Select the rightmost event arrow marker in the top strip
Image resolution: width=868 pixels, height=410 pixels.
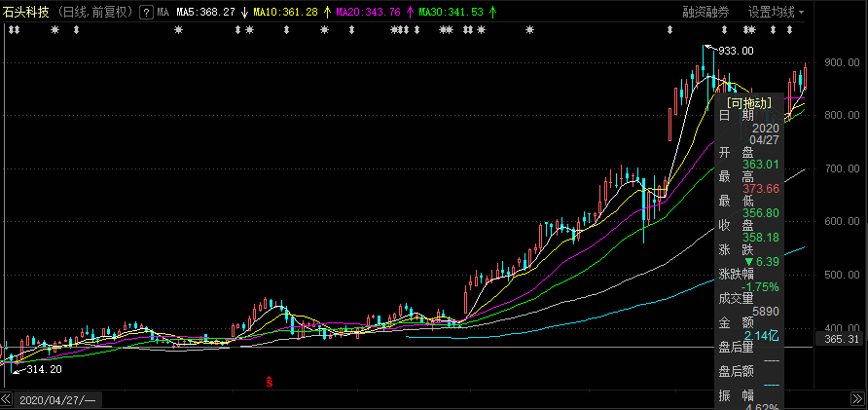point(789,30)
